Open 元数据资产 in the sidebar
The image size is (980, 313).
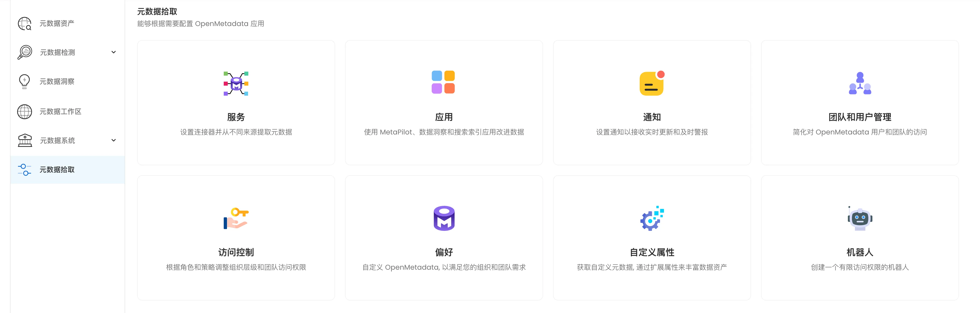[57, 24]
